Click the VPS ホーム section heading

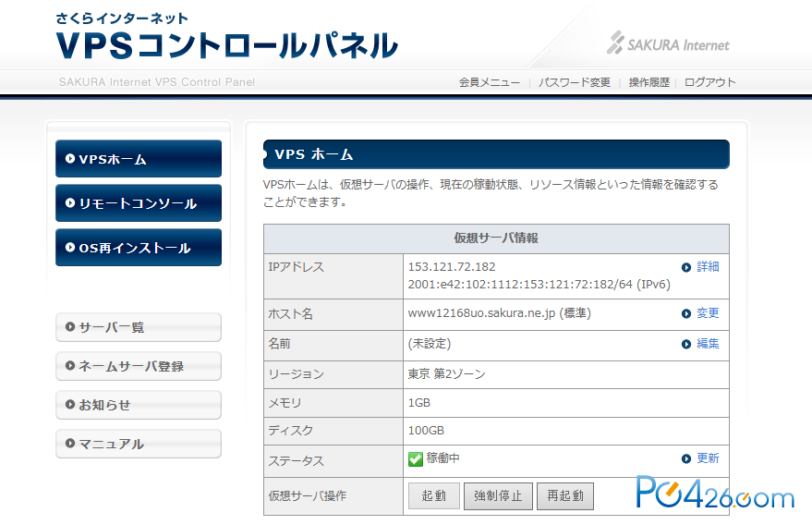(314, 154)
